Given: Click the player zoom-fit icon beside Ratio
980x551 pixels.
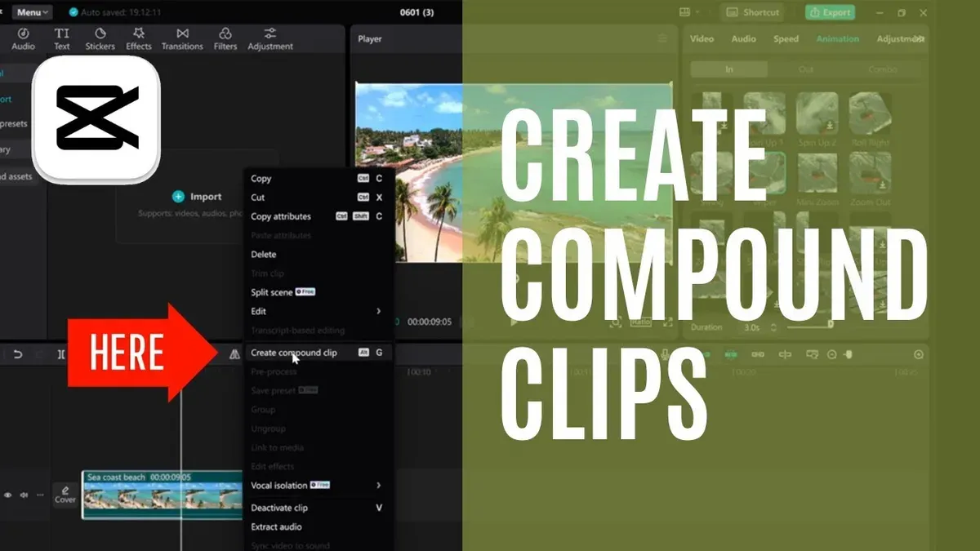Looking at the screenshot, I should pos(615,322).
